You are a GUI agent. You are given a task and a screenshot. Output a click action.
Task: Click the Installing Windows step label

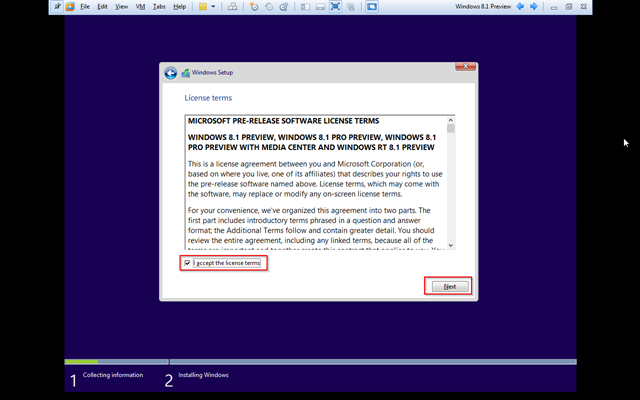click(203, 375)
